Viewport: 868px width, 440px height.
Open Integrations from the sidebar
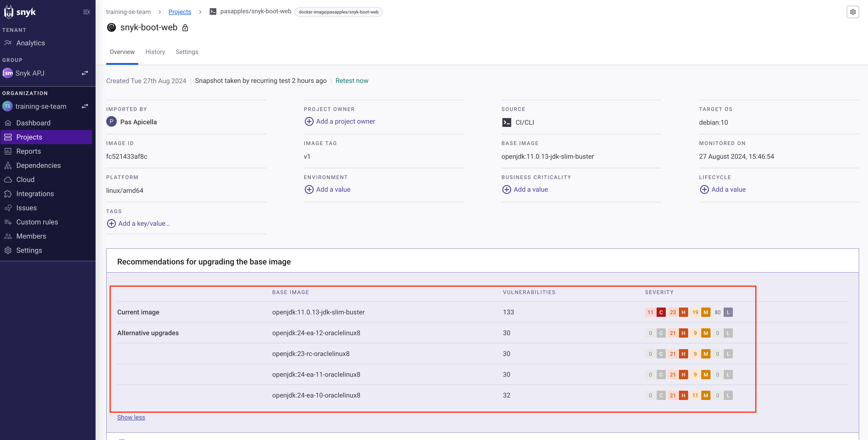tap(35, 194)
